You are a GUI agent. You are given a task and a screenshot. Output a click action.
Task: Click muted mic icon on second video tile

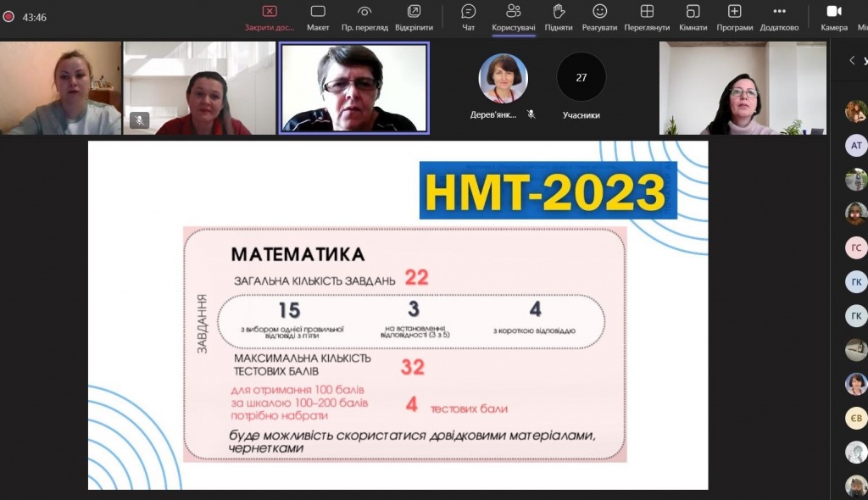(140, 119)
